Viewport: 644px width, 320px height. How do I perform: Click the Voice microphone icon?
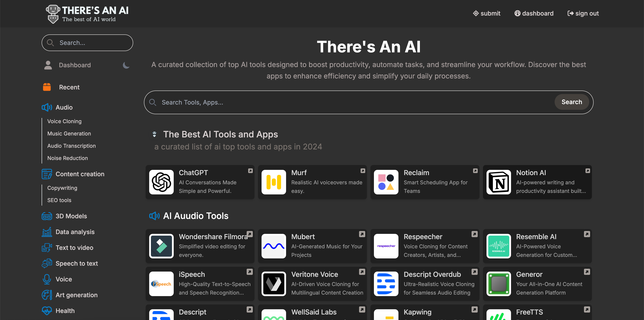(47, 279)
